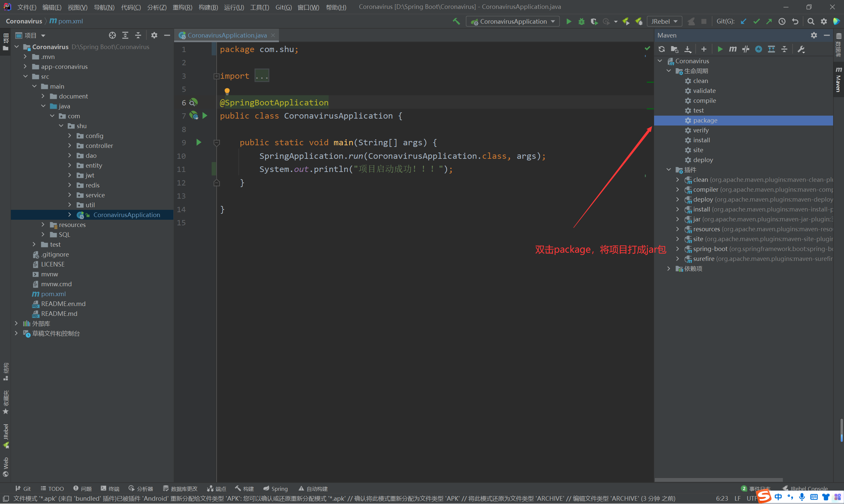Click the green Run button in the toolbar

point(569,21)
